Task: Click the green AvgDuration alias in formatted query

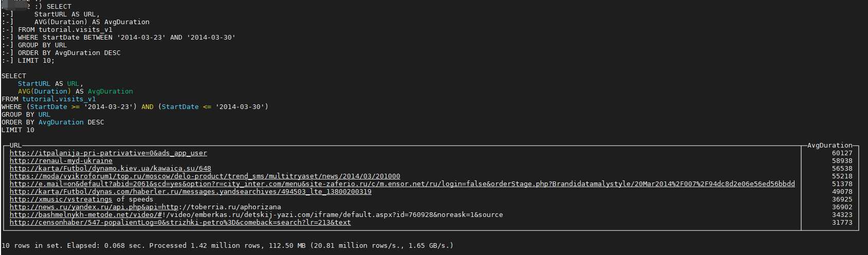Action: 110,92
